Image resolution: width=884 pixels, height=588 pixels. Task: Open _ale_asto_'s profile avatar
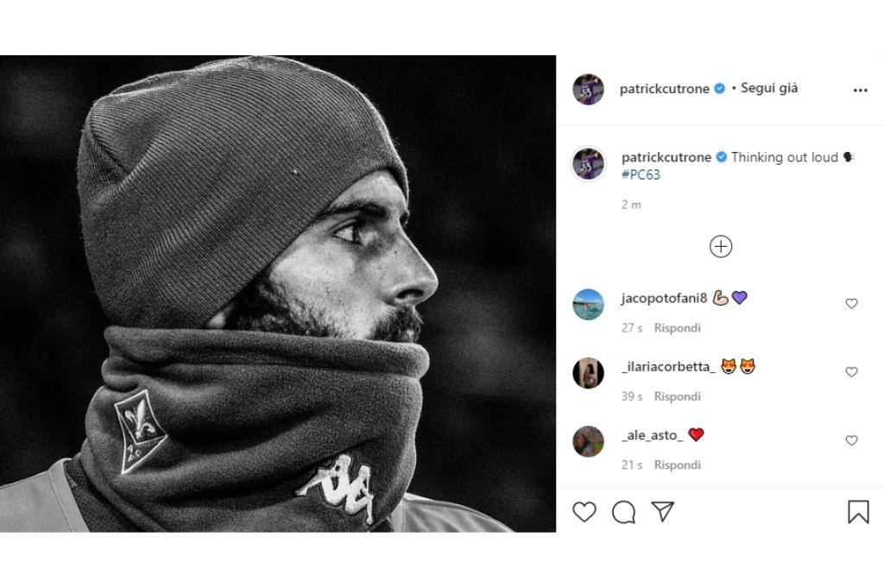pos(588,441)
